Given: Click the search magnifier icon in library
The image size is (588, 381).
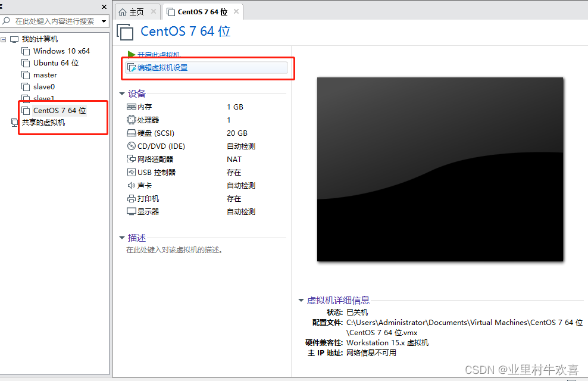Looking at the screenshot, I should click(6, 21).
